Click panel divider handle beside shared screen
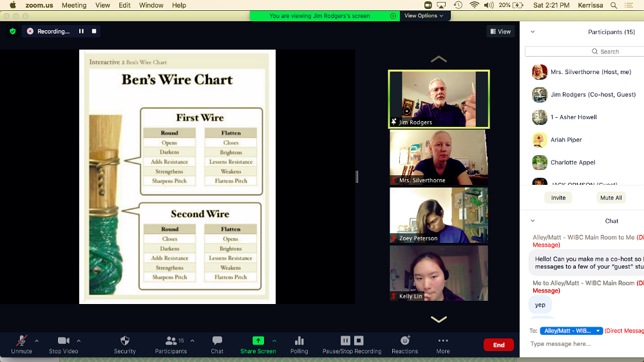 [x=357, y=176]
